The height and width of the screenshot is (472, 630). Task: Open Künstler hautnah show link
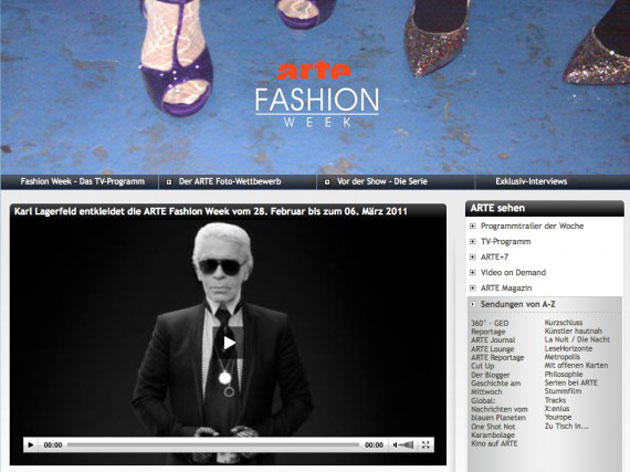(x=573, y=331)
